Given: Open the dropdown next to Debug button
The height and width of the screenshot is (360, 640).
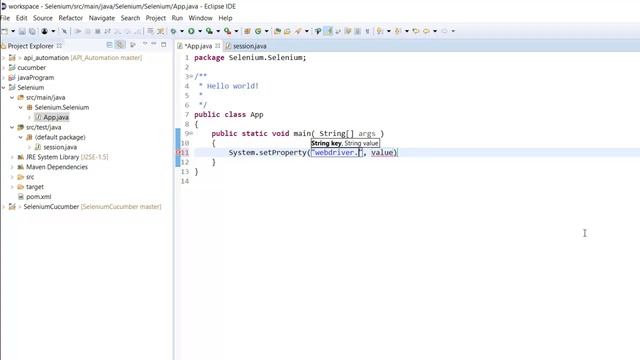Looking at the screenshot, I should coord(182,31).
